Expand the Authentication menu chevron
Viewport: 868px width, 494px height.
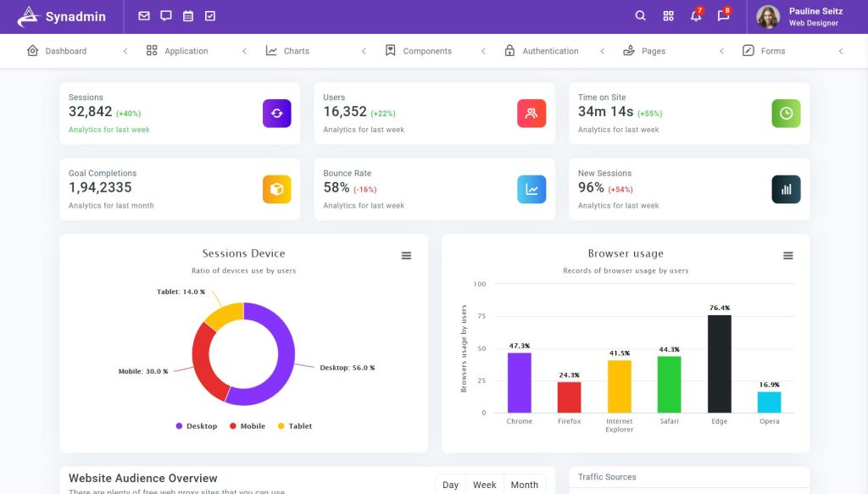(x=602, y=51)
